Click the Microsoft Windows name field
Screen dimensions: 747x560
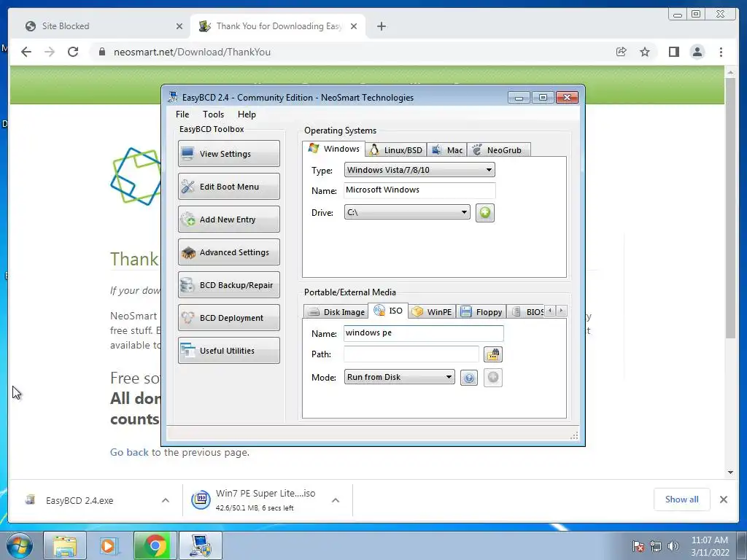coord(419,190)
